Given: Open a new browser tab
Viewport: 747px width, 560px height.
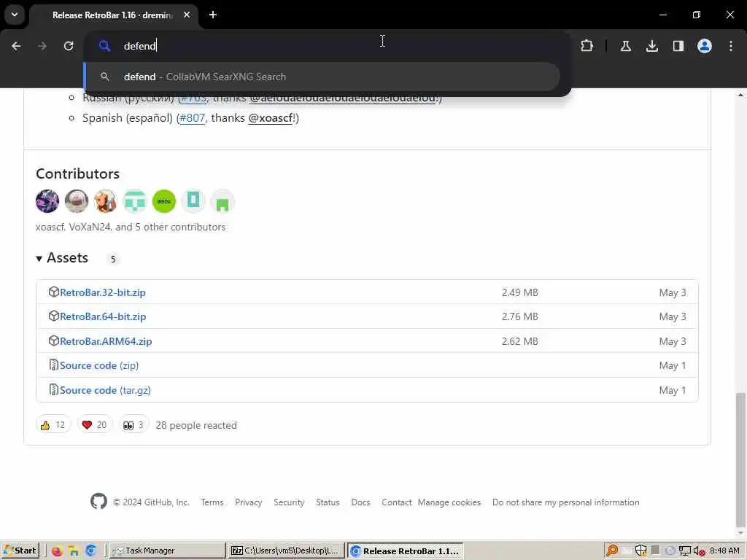Looking at the screenshot, I should pos(213,15).
